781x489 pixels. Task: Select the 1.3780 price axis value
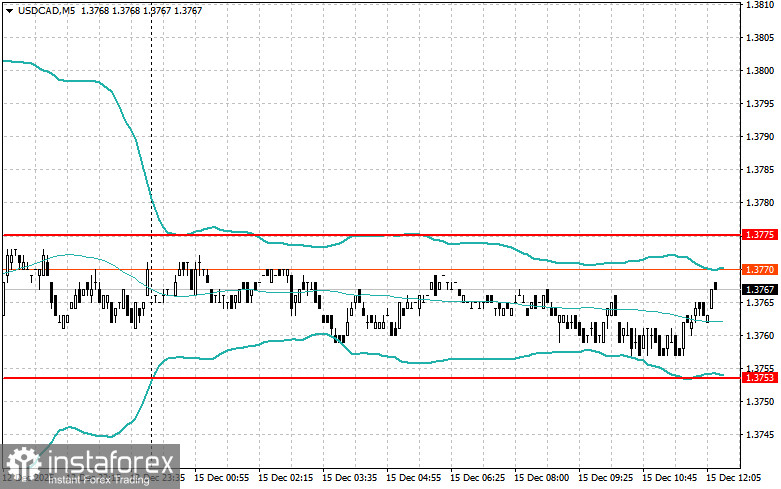760,203
